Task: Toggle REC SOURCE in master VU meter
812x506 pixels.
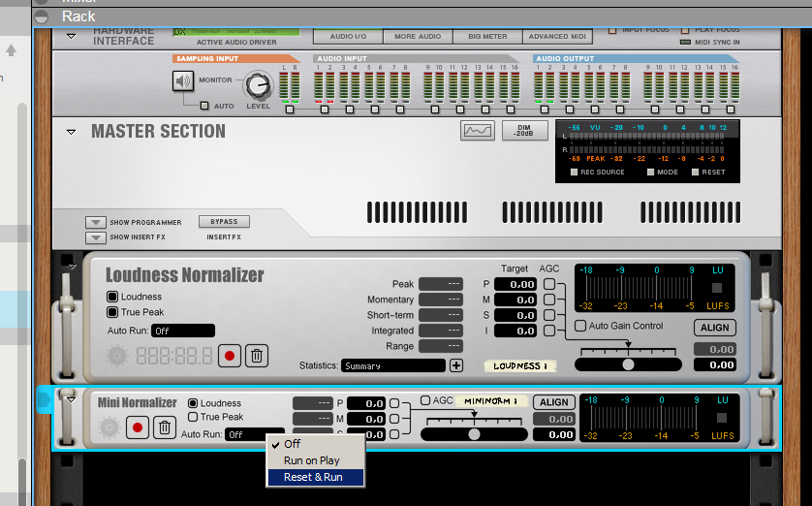Action: point(574,172)
